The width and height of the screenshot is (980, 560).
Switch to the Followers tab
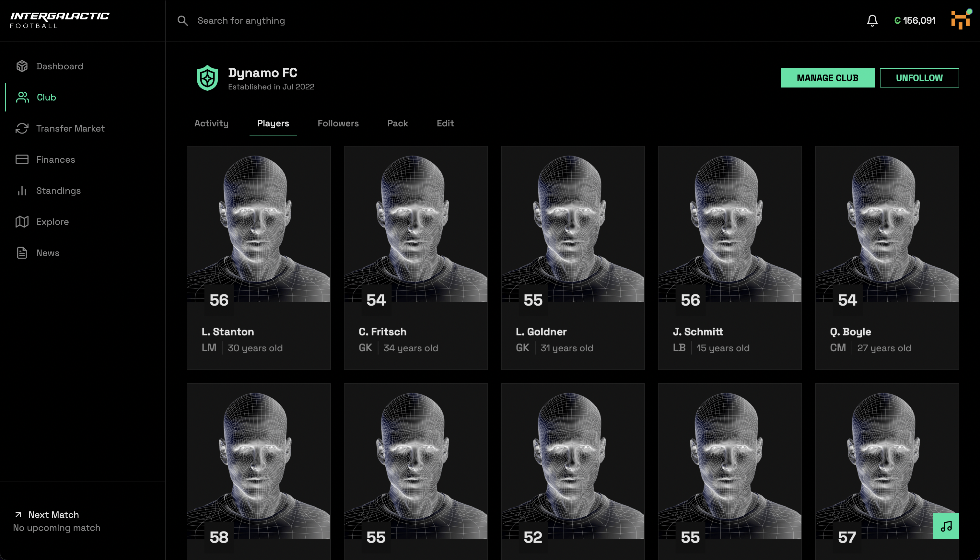click(338, 123)
